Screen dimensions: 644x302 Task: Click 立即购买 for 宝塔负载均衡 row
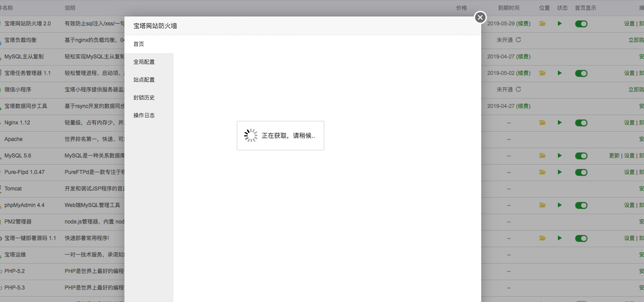(x=636, y=40)
